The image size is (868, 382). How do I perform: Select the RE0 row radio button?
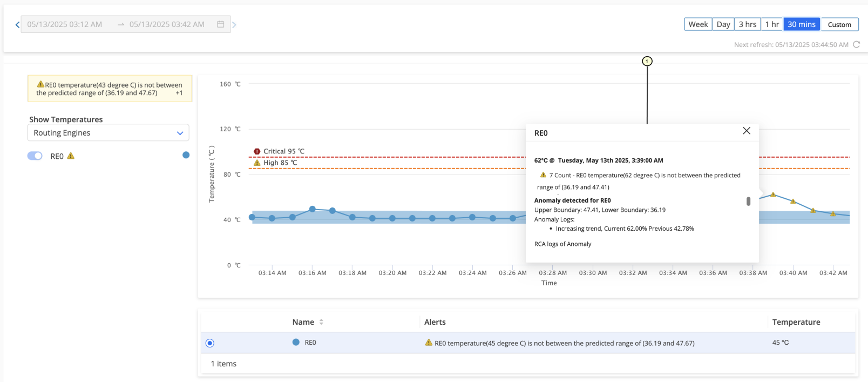coord(210,343)
